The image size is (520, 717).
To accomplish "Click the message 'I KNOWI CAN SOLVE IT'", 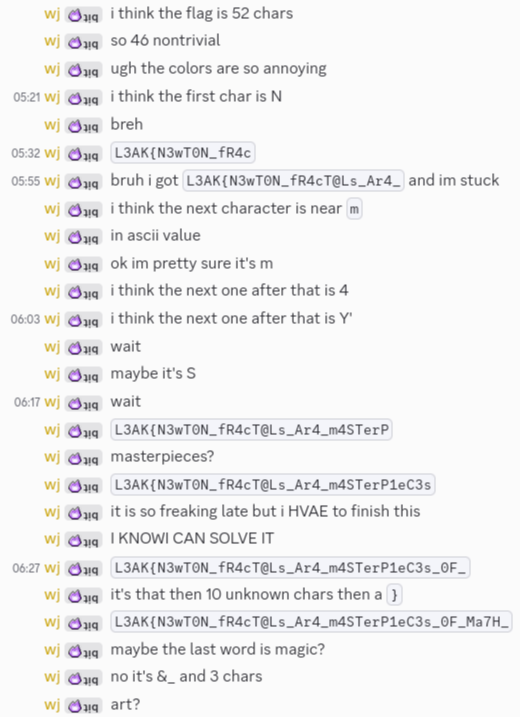I will 192,539.
